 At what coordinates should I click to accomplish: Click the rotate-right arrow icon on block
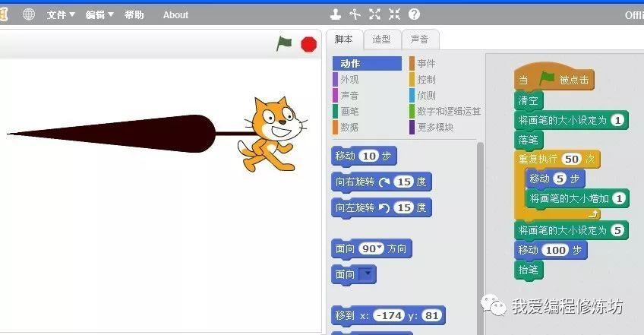(384, 182)
